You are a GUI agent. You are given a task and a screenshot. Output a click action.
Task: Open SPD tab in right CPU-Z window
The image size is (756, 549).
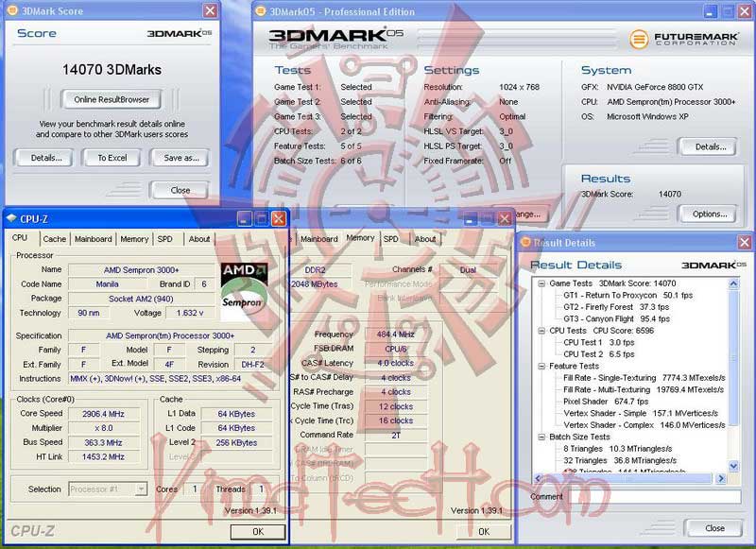[x=391, y=239]
